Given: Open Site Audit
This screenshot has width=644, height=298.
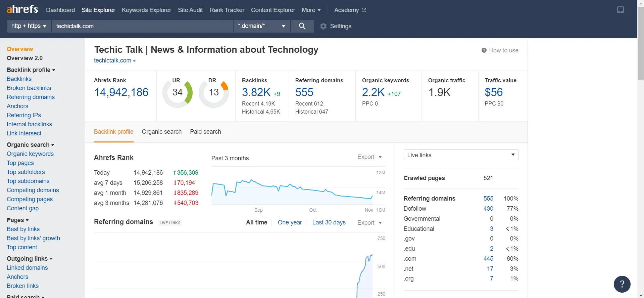Looking at the screenshot, I should pos(190,10).
